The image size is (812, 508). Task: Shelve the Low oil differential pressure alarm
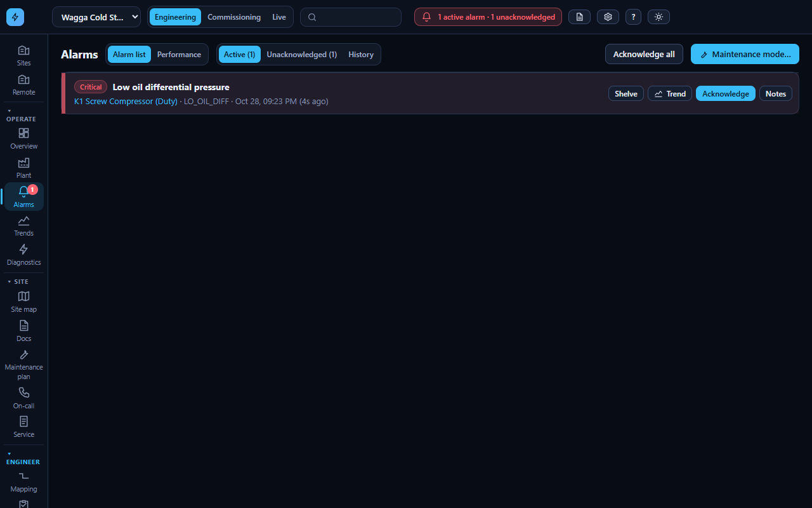(626, 93)
